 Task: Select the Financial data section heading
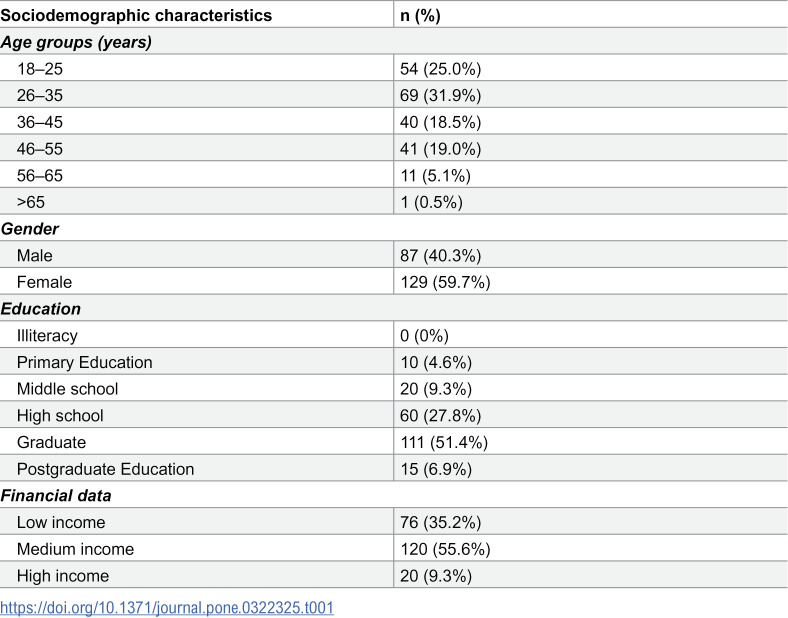coord(56,496)
